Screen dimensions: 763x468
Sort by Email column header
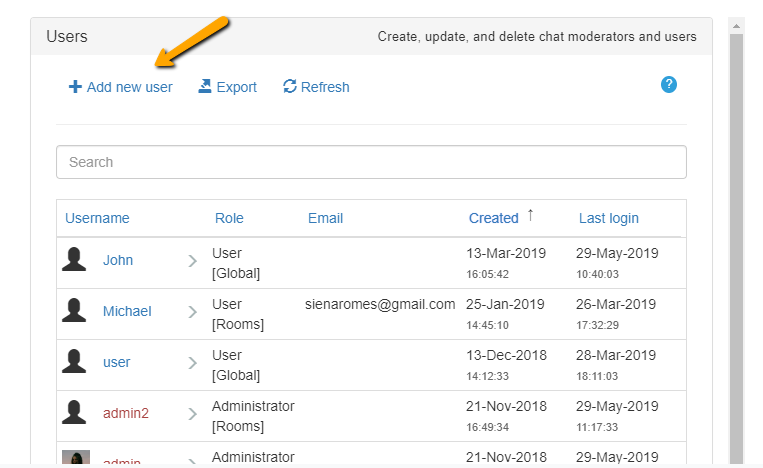pyautogui.click(x=325, y=218)
